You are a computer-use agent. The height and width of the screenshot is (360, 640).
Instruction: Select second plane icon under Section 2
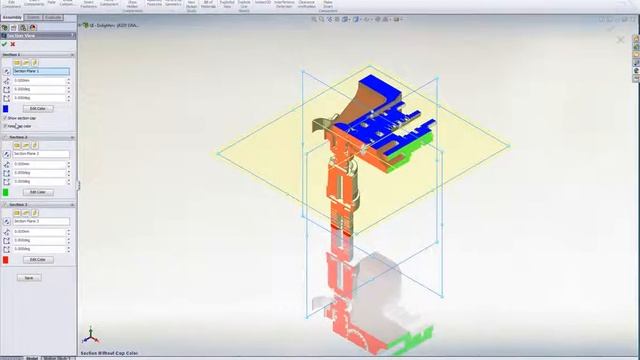point(26,145)
